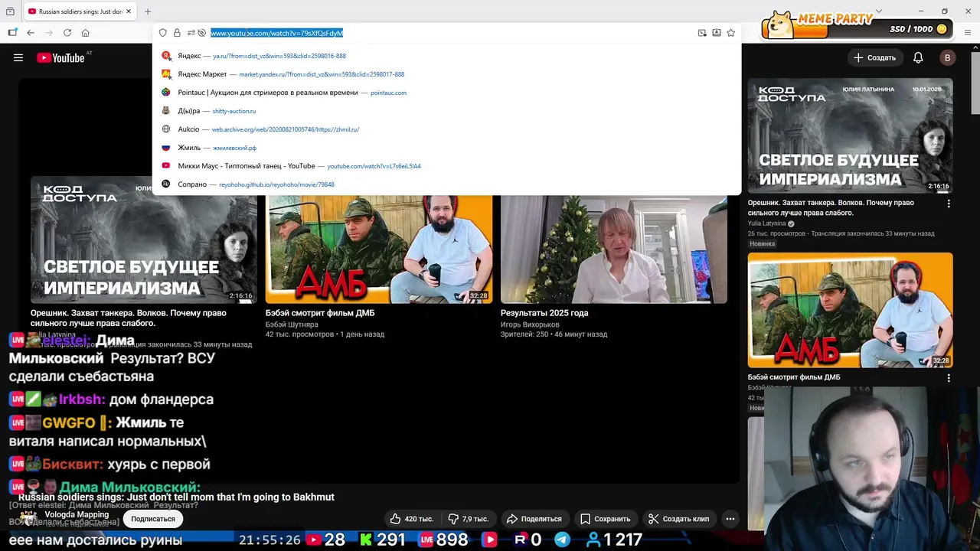Click the channel name Игорь Вихорьков
Screen dimensions: 980x551
pos(530,324)
